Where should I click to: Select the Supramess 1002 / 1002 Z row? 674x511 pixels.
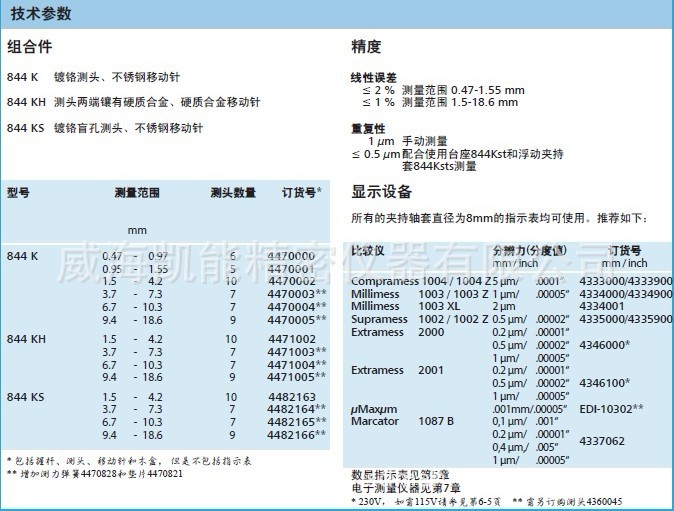[512, 319]
